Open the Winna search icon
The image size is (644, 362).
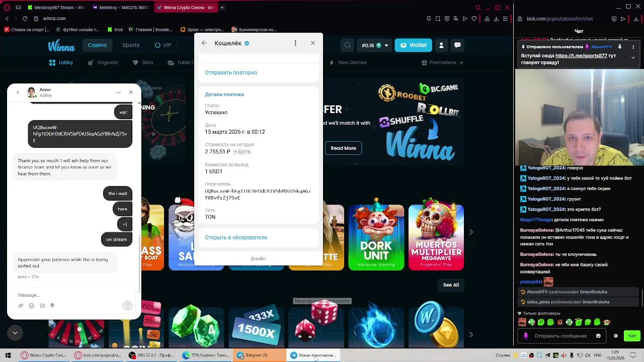click(x=348, y=45)
